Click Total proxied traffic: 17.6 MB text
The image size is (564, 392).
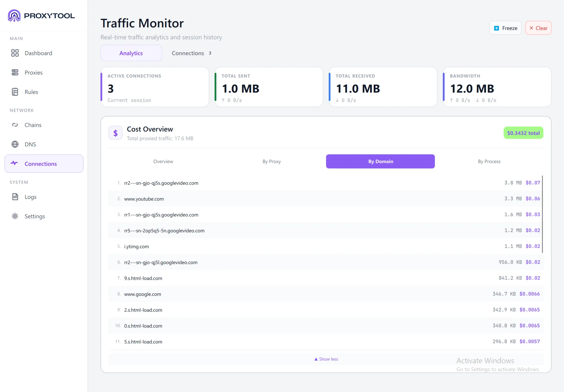[160, 138]
